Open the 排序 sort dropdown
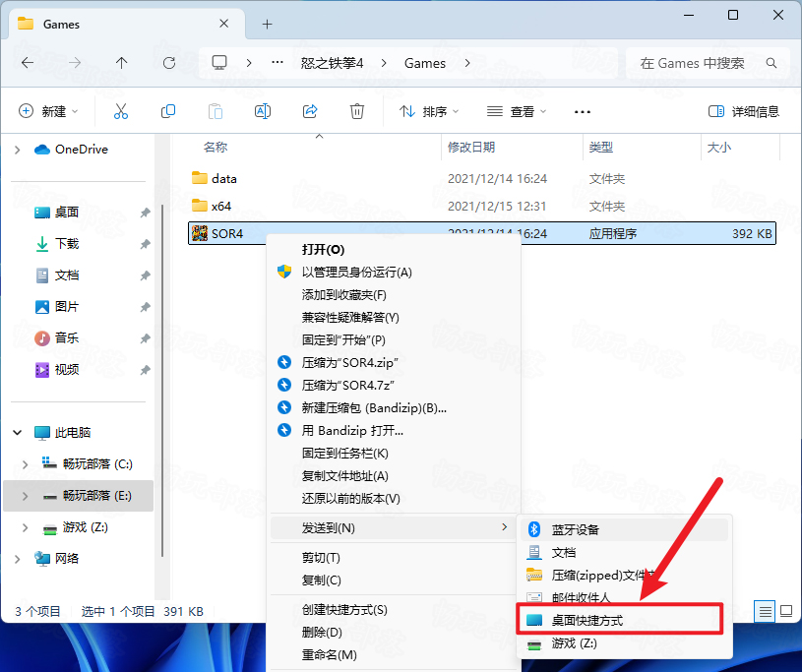Viewport: 802px width, 672px height. pyautogui.click(x=429, y=111)
